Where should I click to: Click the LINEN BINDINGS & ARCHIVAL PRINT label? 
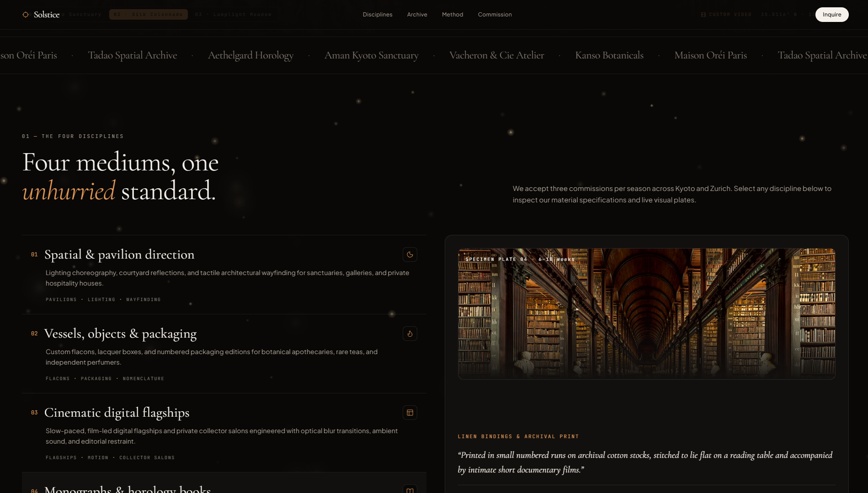[x=518, y=437]
